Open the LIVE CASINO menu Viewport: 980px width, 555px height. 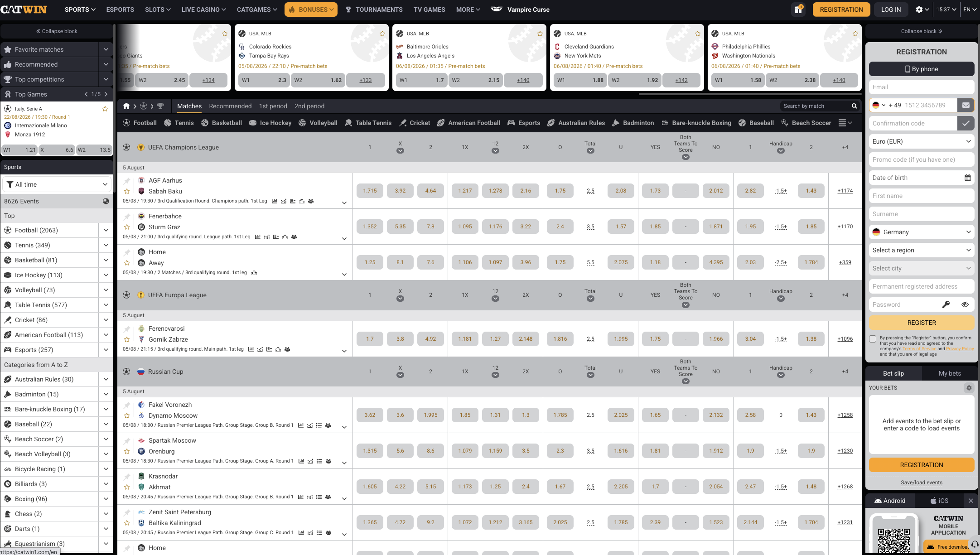[x=203, y=10]
